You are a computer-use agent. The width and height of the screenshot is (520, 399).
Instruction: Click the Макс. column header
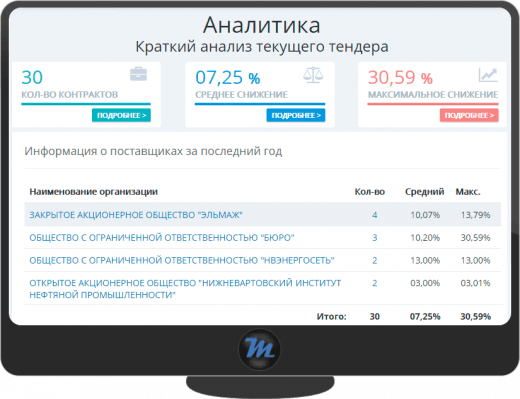tap(468, 192)
